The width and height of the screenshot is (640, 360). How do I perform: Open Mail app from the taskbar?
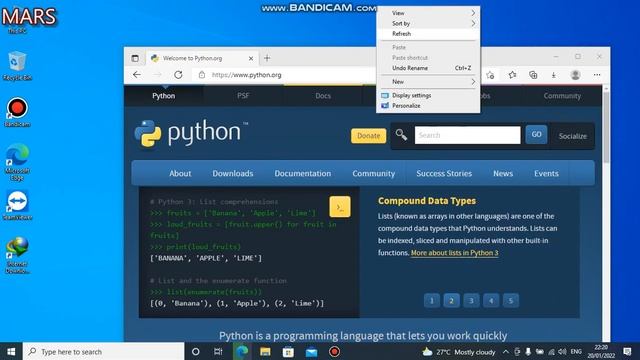(311, 351)
